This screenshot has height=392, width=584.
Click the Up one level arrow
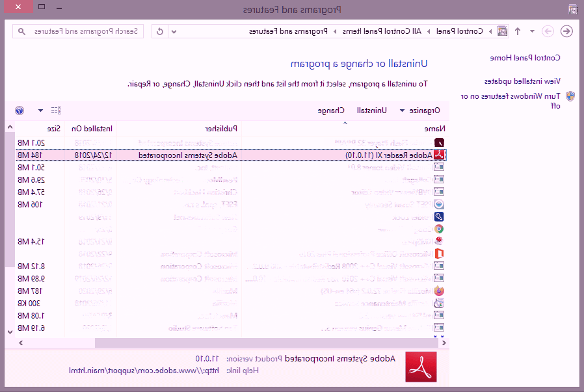pyautogui.click(x=518, y=31)
